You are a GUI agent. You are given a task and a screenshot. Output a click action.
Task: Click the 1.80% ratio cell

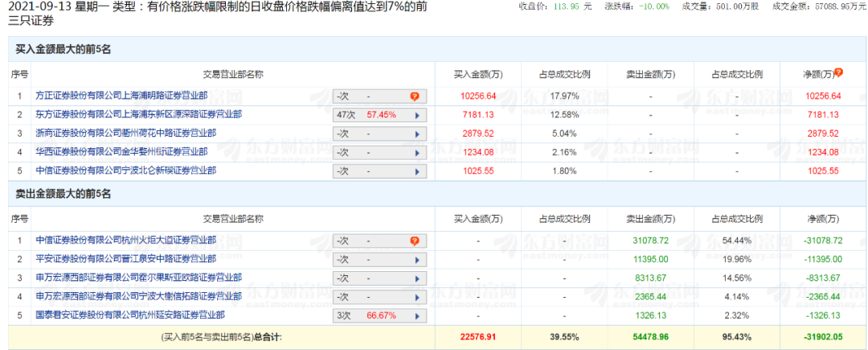pyautogui.click(x=565, y=171)
